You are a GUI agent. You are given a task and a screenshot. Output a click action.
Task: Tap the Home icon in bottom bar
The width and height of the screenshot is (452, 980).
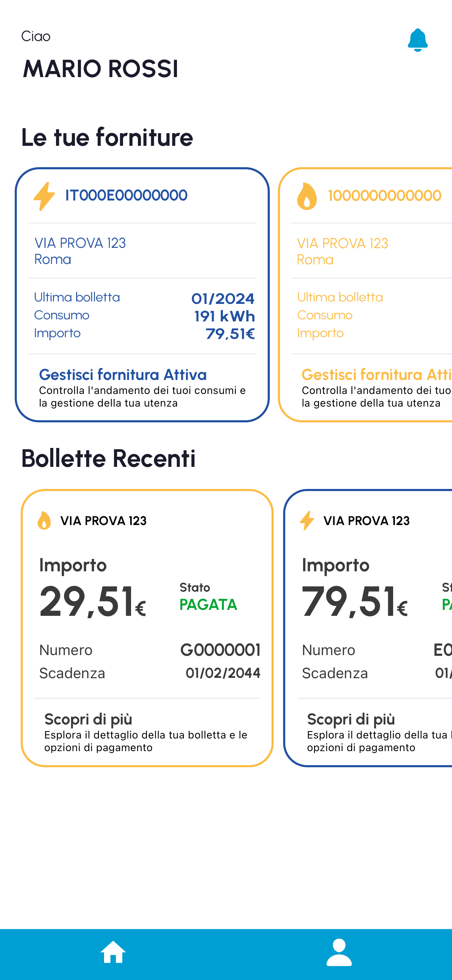113,952
